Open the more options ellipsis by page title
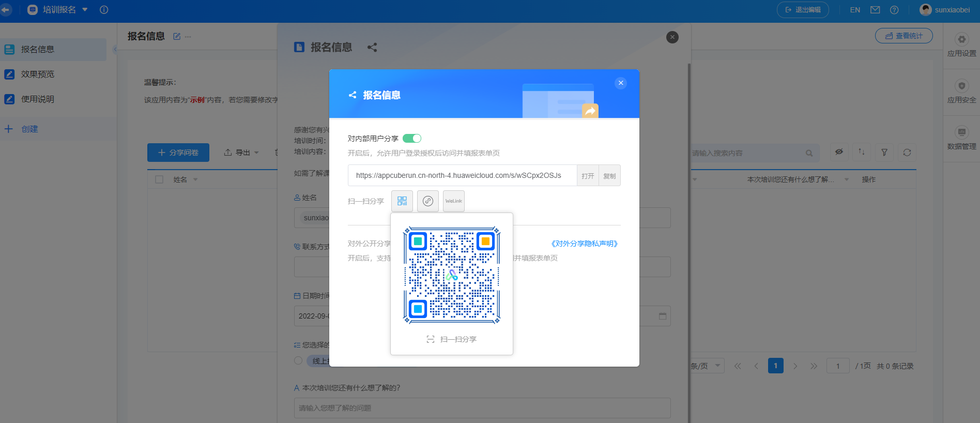Viewport: 980px width, 423px height. coord(188,37)
